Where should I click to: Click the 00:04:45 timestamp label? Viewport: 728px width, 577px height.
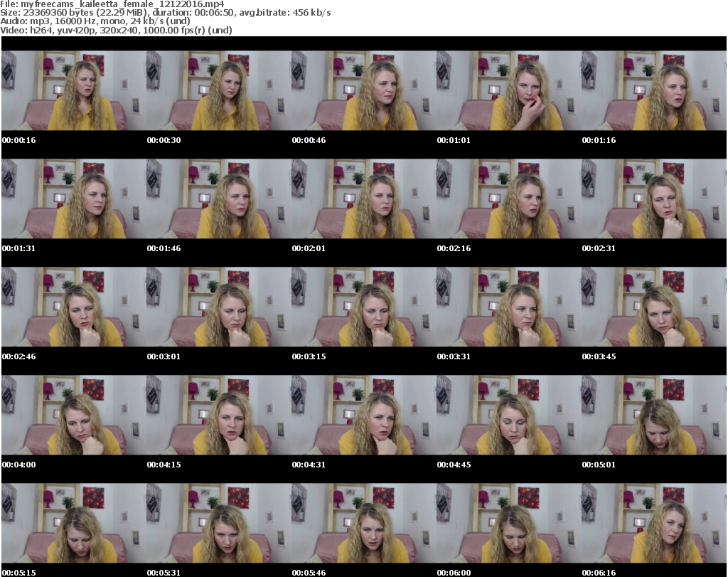[454, 465]
